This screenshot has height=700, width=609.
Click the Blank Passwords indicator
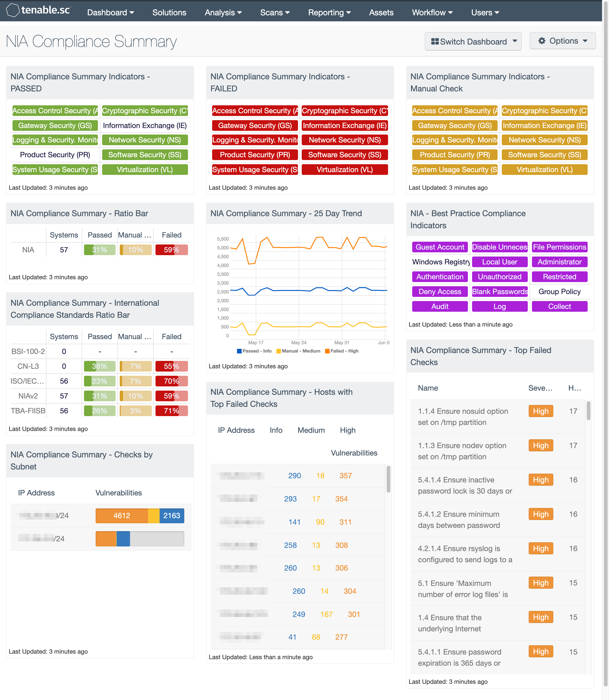499,292
